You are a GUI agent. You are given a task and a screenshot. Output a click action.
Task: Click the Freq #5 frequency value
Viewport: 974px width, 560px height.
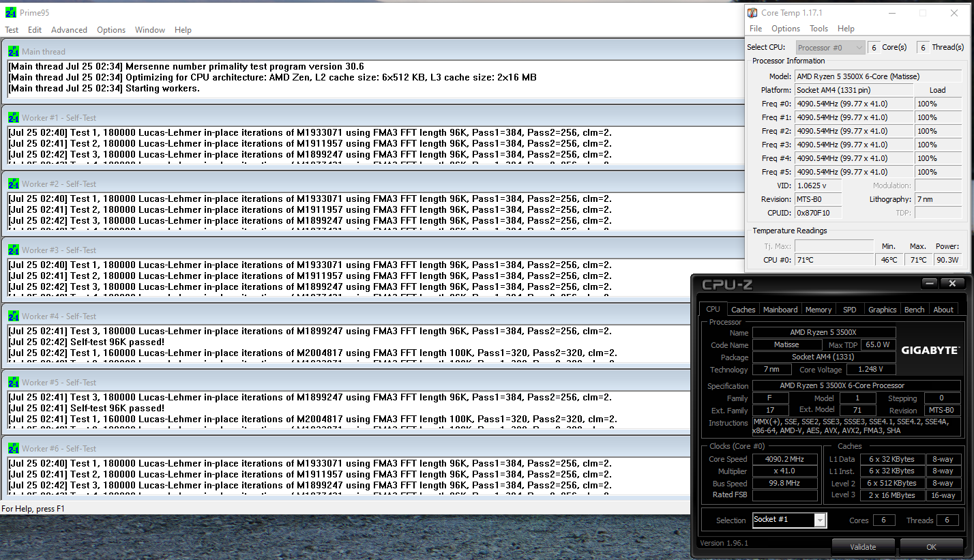click(x=854, y=172)
